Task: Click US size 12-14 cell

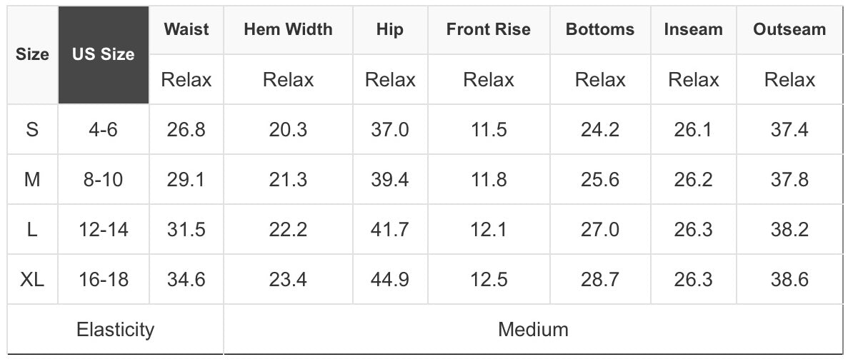Action: (x=104, y=230)
